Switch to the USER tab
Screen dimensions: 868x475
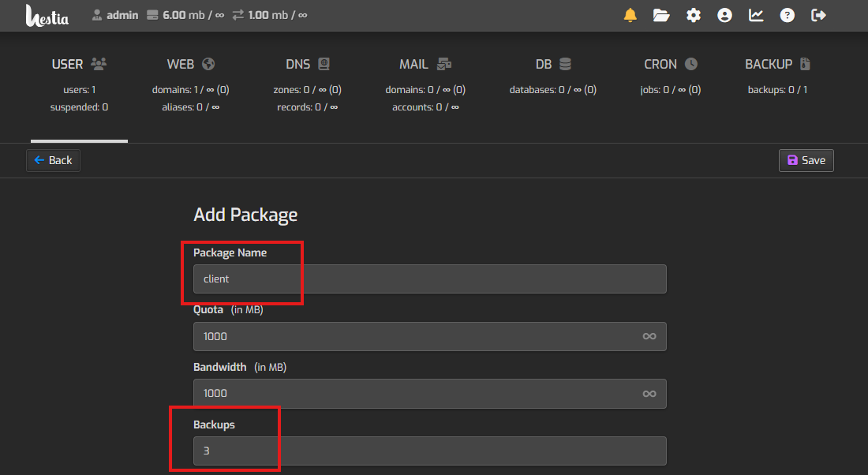tap(79, 65)
